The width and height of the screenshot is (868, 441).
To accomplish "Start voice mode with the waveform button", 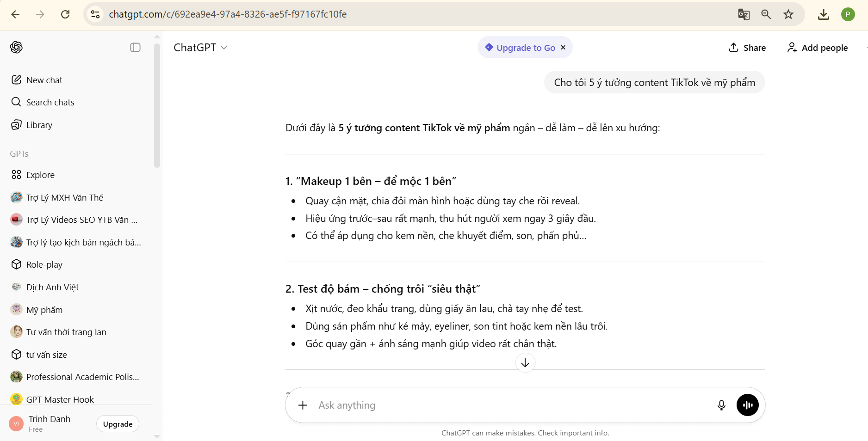I will [x=748, y=405].
